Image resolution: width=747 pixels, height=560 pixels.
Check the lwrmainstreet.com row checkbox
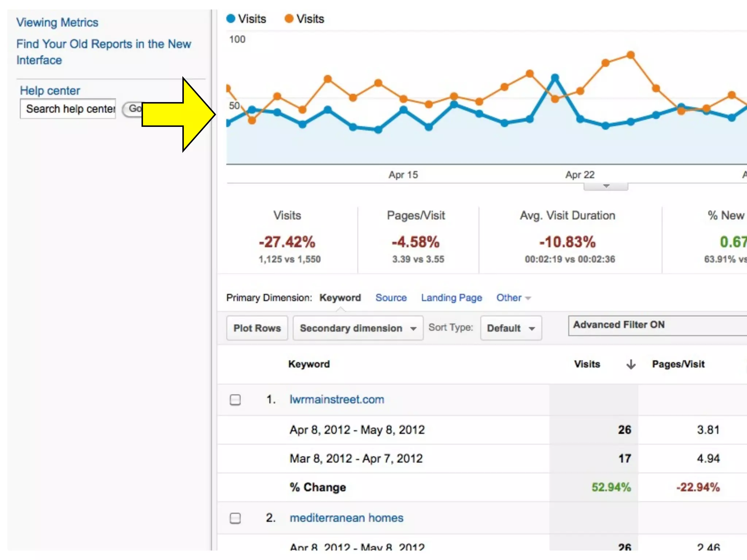[x=235, y=400]
